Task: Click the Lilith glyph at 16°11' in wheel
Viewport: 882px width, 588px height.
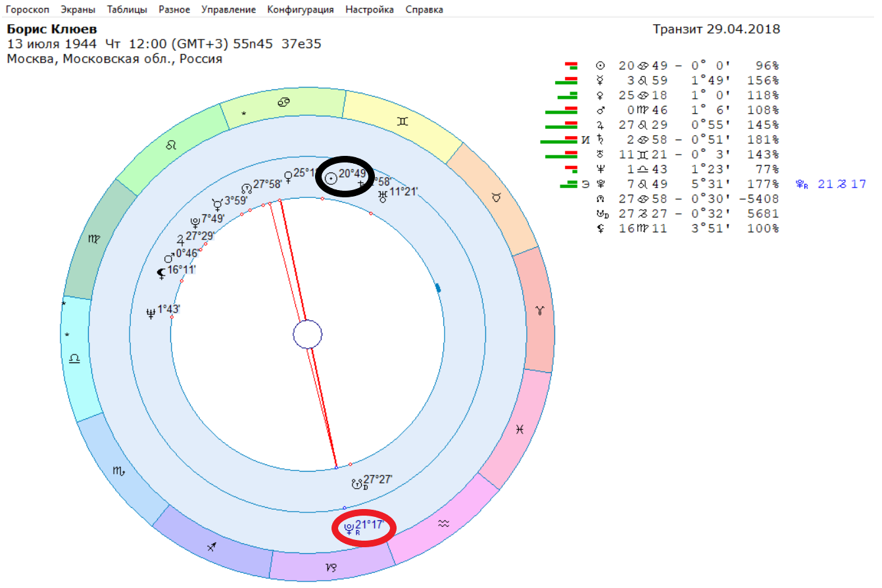Action: pyautogui.click(x=160, y=274)
